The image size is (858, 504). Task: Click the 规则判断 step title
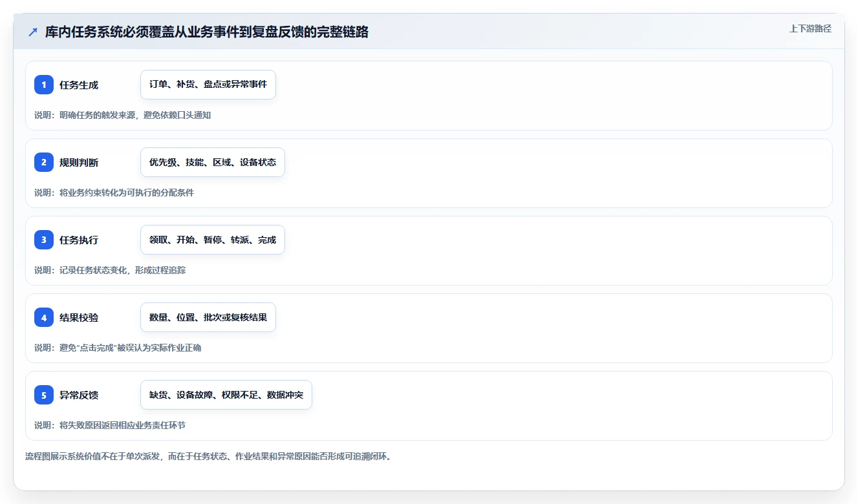coord(79,162)
